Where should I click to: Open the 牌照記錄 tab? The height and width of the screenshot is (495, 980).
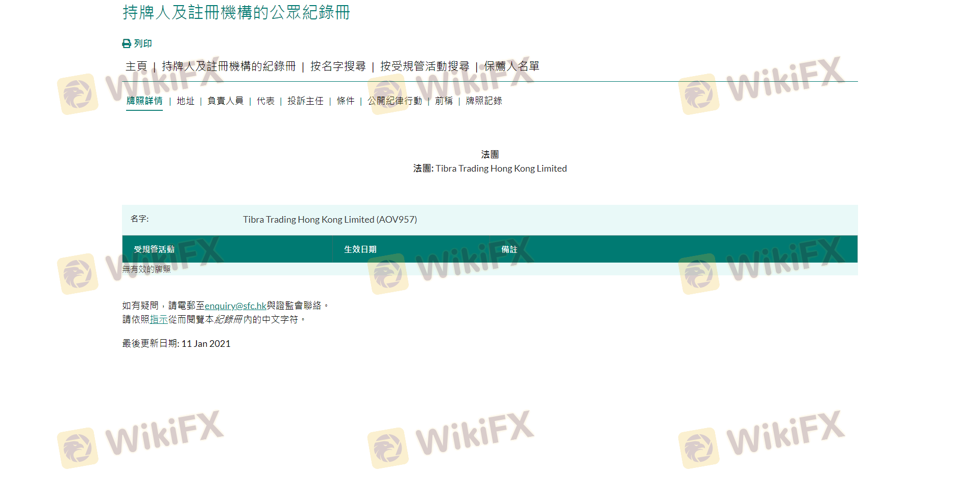pyautogui.click(x=484, y=101)
